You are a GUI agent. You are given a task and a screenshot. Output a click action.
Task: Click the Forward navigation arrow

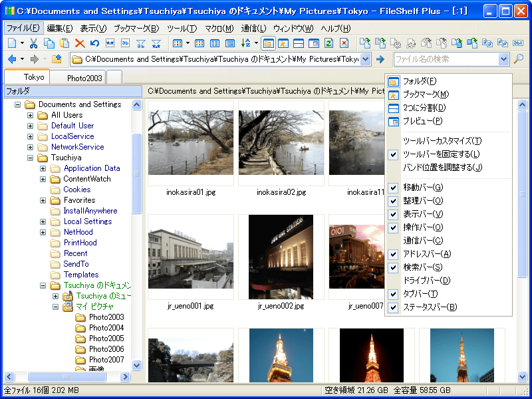(x=35, y=59)
